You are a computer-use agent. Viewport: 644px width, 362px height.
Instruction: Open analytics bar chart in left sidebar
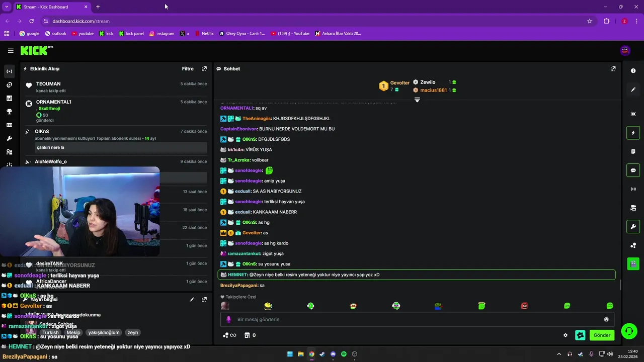tap(9, 98)
